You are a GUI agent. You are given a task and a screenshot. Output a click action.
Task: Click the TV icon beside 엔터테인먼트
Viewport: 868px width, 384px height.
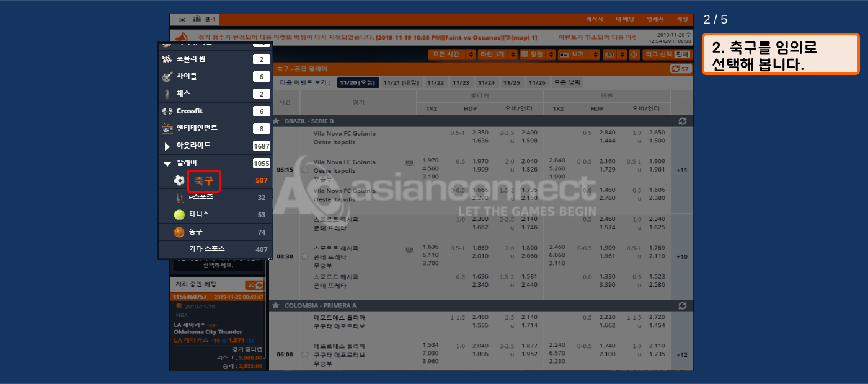[167, 128]
